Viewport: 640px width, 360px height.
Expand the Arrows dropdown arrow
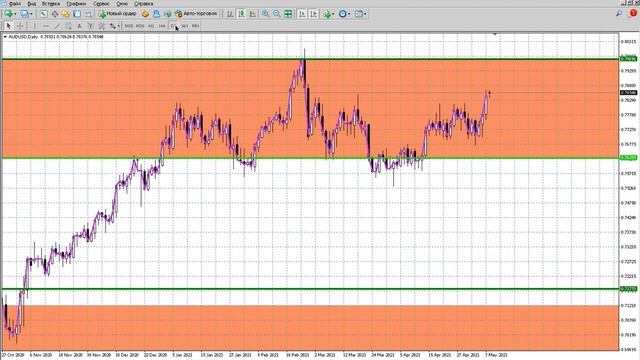118,26
